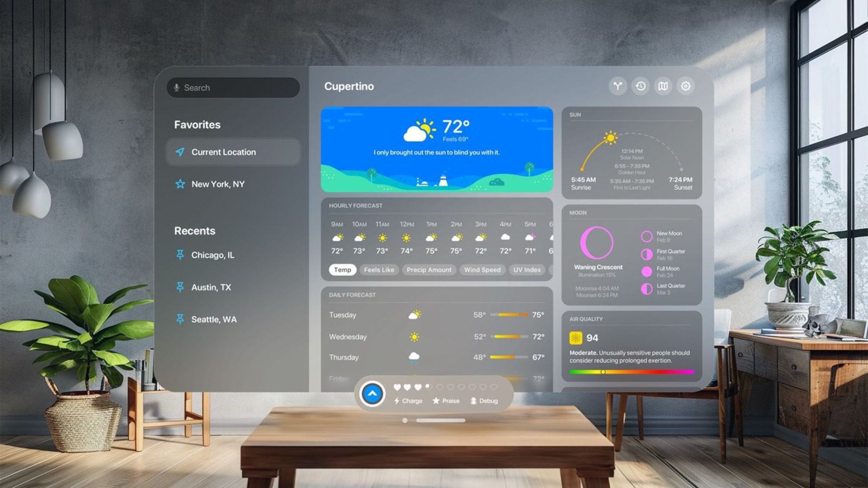Open Chicago, IL from Recents

(212, 254)
